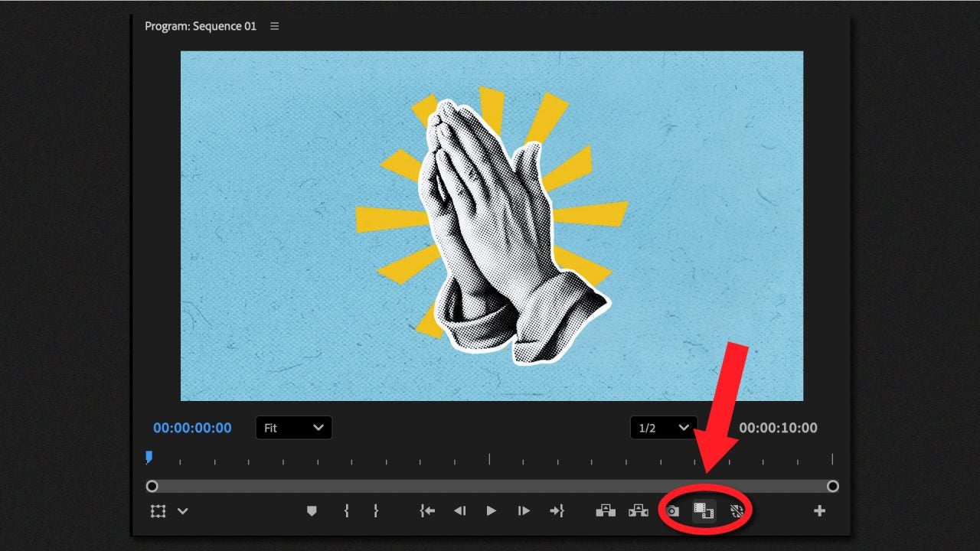
Task: Click the Step Back icon
Action: (459, 510)
